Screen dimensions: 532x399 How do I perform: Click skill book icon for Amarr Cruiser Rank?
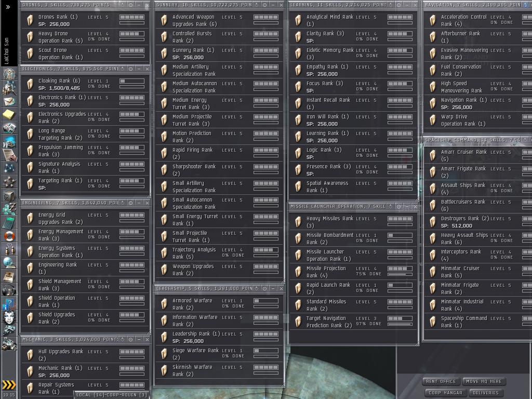click(x=433, y=155)
